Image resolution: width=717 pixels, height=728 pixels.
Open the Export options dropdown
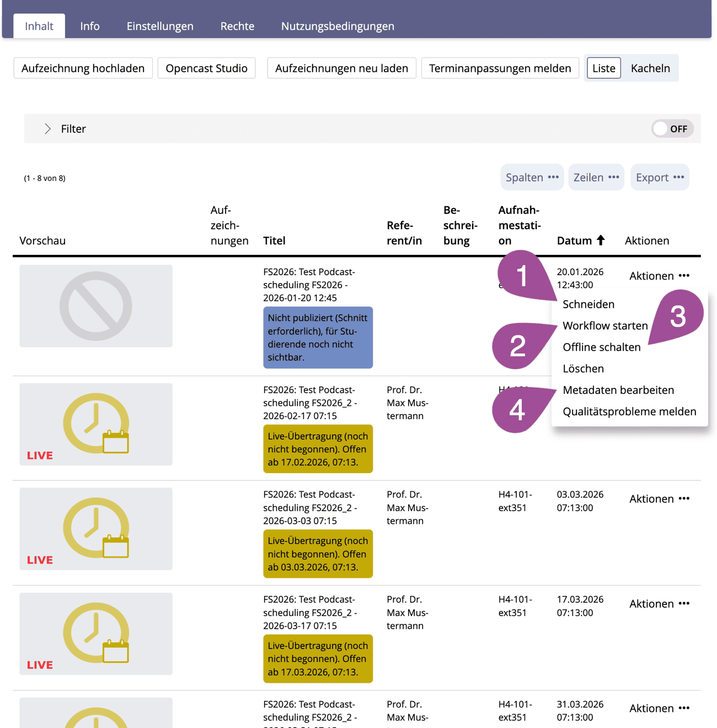(659, 178)
